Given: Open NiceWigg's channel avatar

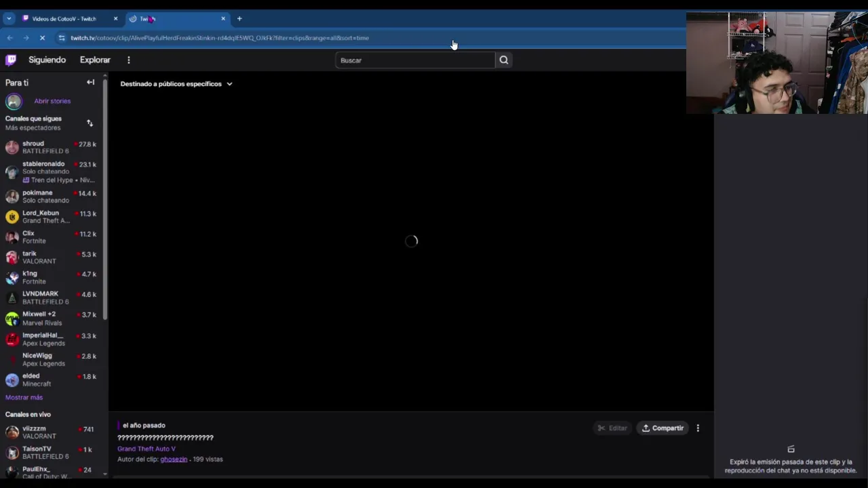Looking at the screenshot, I should click(12, 359).
